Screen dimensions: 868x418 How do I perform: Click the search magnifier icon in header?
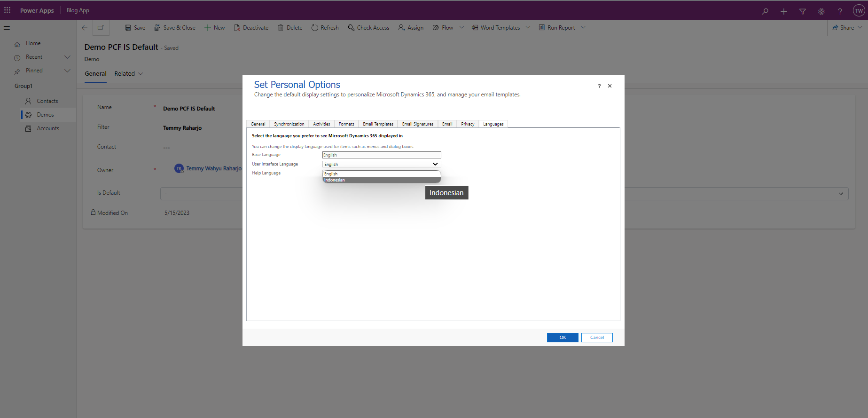[765, 11]
